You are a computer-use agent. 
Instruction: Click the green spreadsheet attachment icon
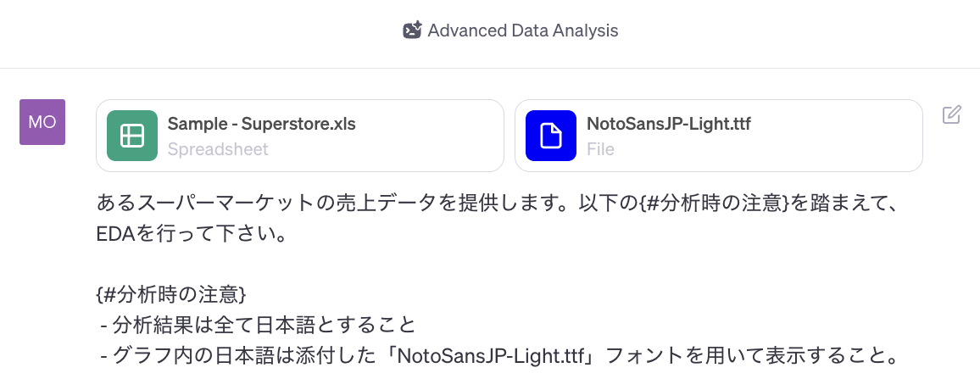(132, 136)
